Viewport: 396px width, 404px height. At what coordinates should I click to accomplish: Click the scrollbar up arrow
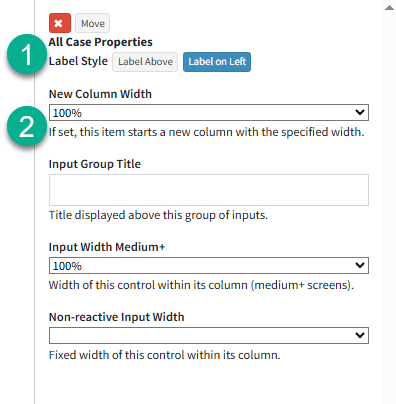389,8
